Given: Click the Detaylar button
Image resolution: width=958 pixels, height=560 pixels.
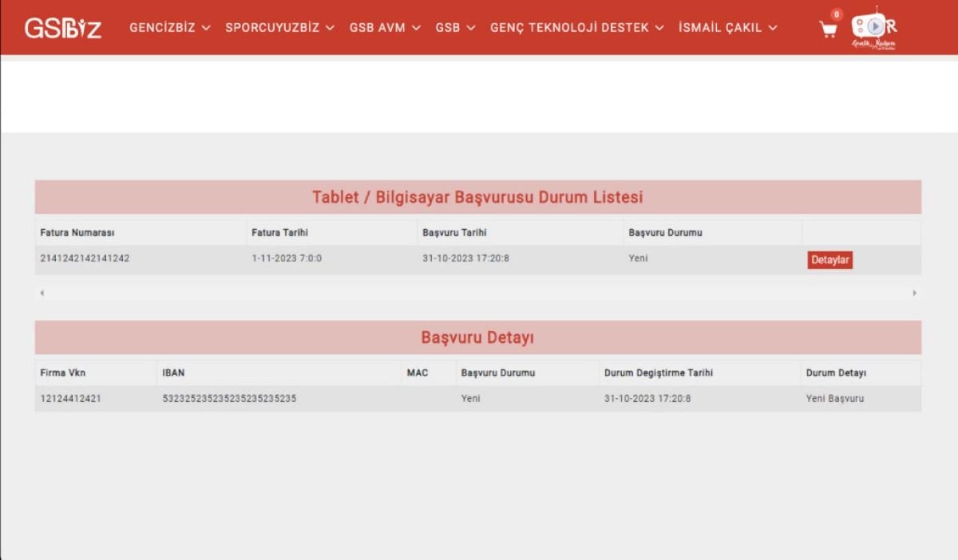Looking at the screenshot, I should click(829, 260).
